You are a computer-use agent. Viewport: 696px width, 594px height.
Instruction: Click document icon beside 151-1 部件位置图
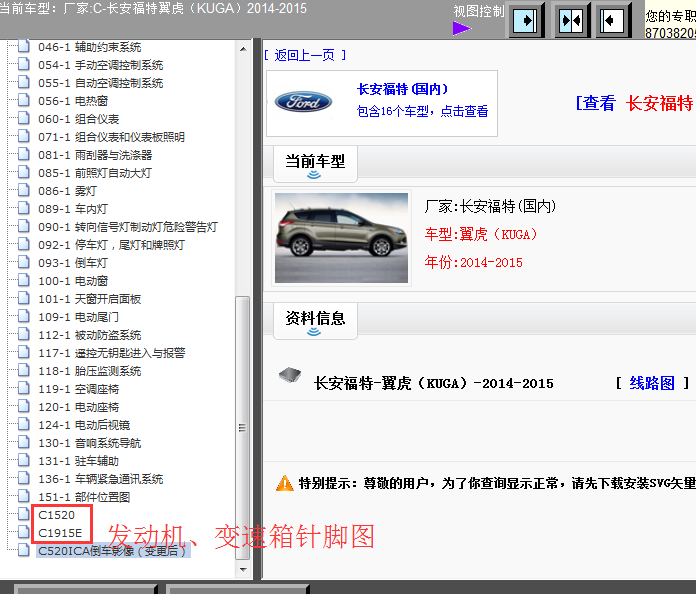point(24,496)
